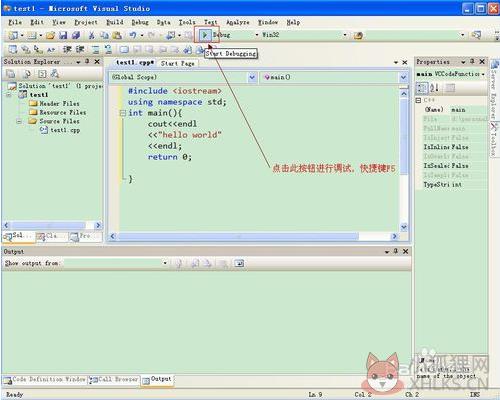500x400 pixels.
Task: Open the Win32 platform dropdown
Action: (x=345, y=35)
